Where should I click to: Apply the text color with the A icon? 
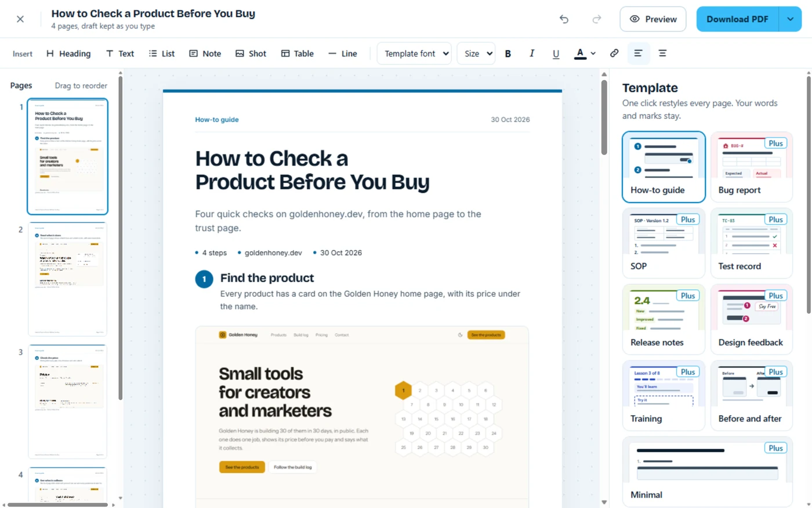coord(580,53)
